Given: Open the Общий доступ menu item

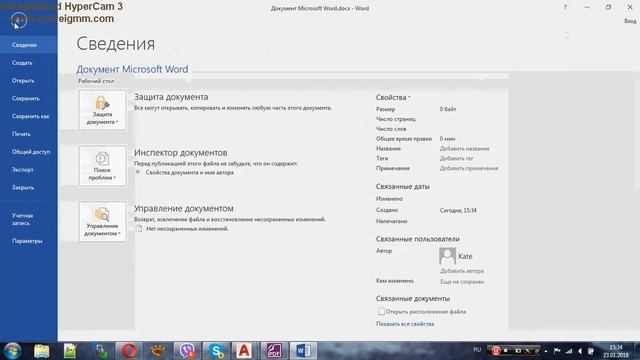Looking at the screenshot, I should 29,152.
